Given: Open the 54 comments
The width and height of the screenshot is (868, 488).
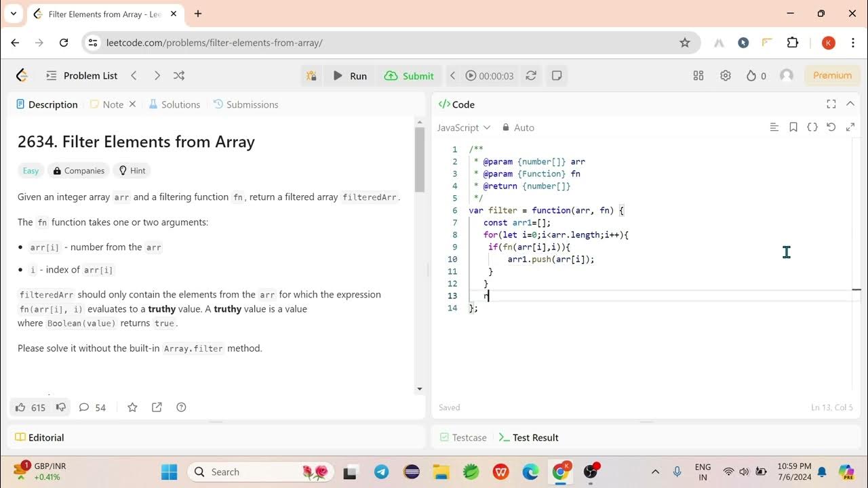Looking at the screenshot, I should click(92, 407).
